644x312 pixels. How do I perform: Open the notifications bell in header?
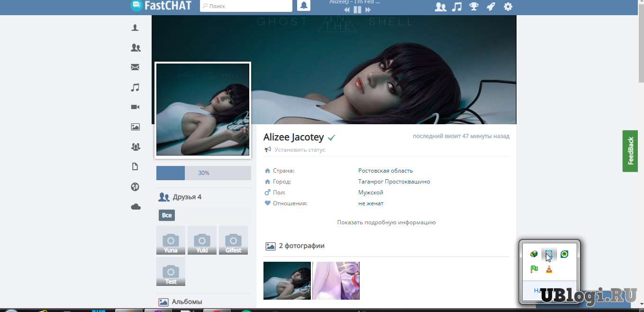[x=304, y=6]
